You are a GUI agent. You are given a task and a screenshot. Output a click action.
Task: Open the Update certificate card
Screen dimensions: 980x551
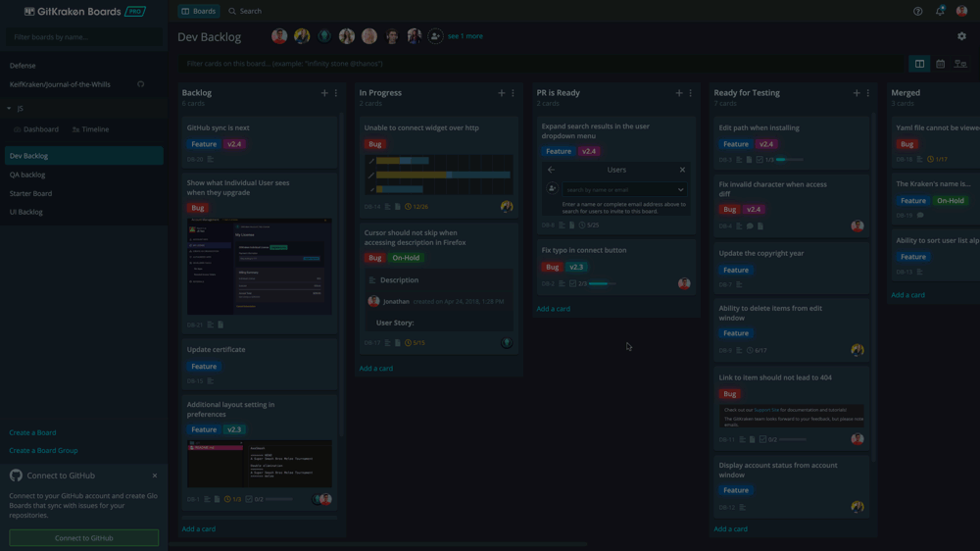click(x=260, y=364)
